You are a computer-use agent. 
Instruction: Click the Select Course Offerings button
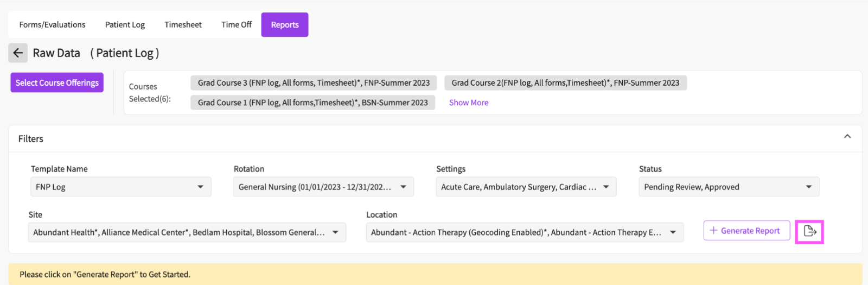(x=57, y=83)
